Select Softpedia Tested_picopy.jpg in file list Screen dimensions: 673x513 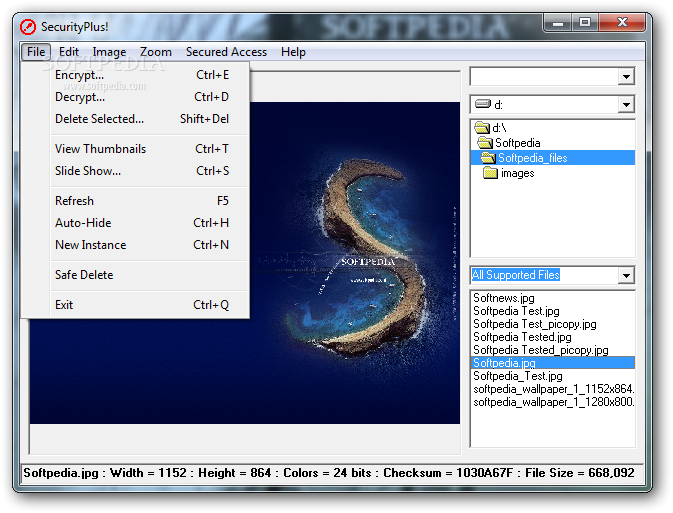pyautogui.click(x=541, y=350)
